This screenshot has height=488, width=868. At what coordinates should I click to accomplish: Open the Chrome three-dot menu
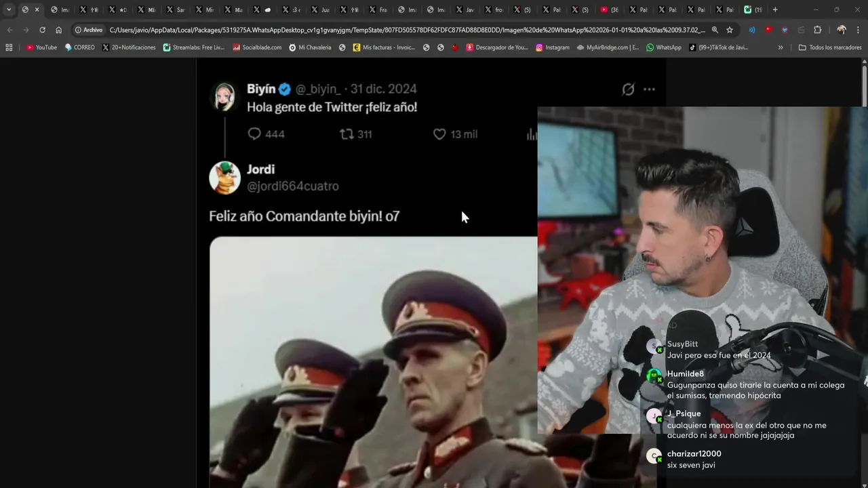(x=859, y=30)
